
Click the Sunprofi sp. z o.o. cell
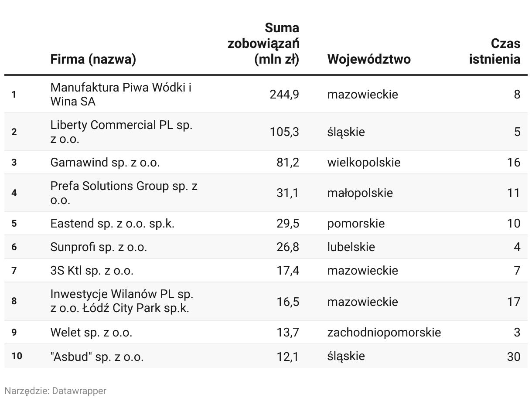tap(99, 247)
